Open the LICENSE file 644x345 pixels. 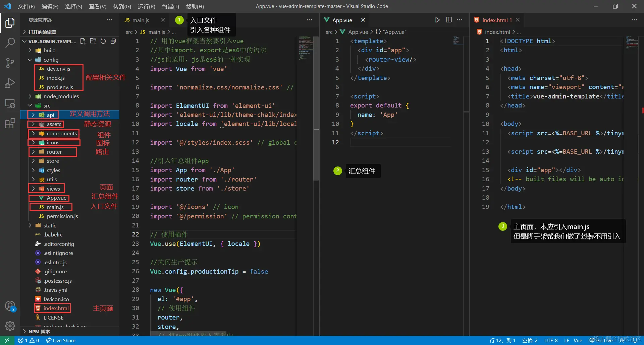tap(53, 318)
